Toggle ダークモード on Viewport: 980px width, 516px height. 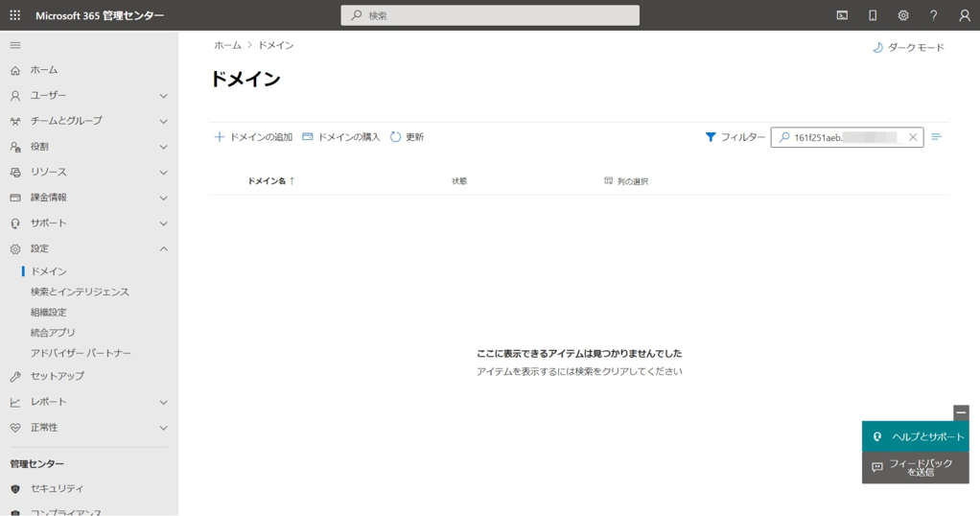[x=908, y=47]
